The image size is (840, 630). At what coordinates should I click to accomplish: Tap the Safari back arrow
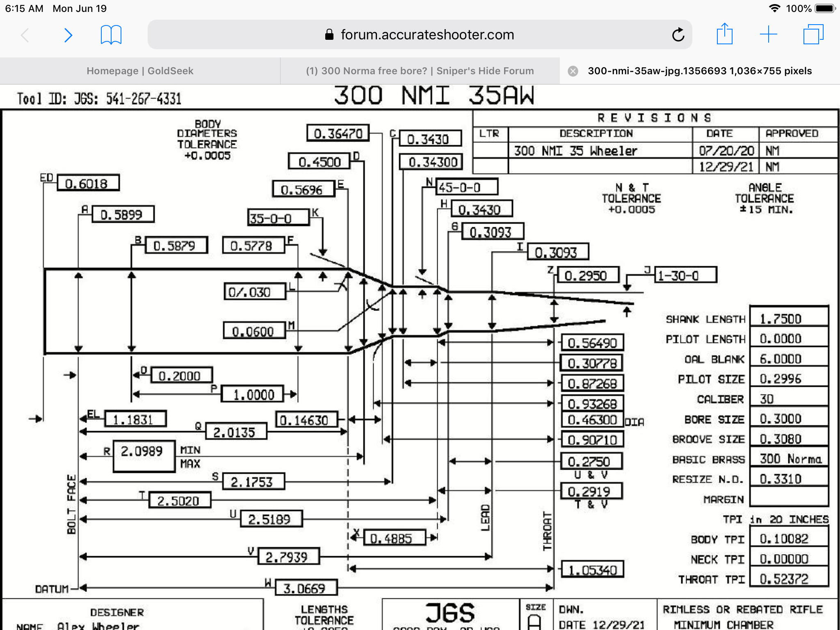click(x=25, y=35)
